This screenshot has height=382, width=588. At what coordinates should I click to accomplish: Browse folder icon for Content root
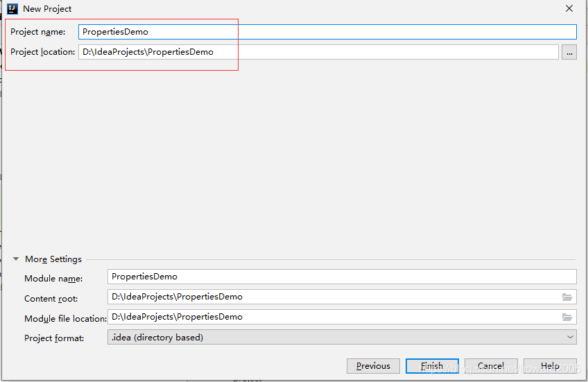pyautogui.click(x=567, y=297)
